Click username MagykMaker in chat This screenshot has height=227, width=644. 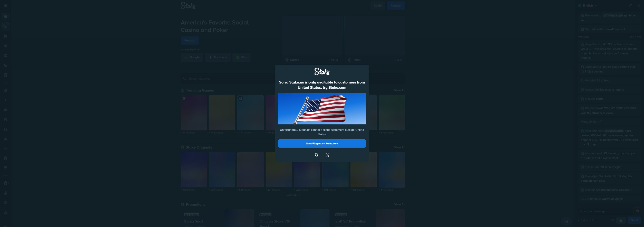pyautogui.click(x=590, y=122)
